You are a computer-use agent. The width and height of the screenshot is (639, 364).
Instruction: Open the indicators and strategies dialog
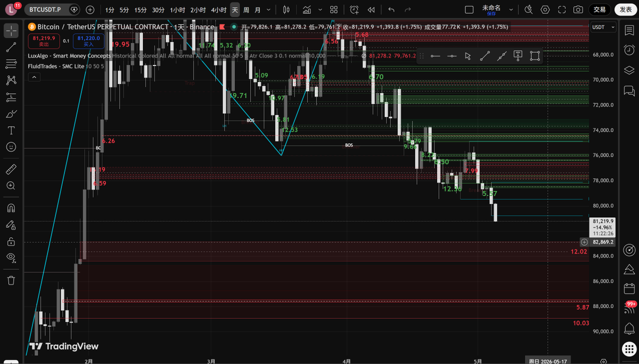click(307, 10)
